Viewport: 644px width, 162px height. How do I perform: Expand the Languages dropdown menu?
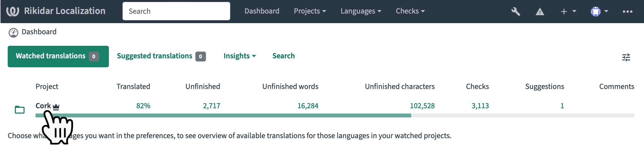pyautogui.click(x=361, y=11)
